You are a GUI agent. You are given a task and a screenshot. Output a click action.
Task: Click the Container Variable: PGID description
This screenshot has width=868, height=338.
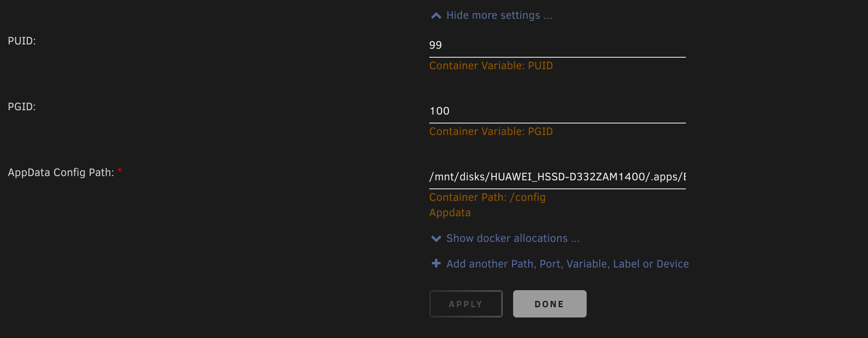[491, 132]
